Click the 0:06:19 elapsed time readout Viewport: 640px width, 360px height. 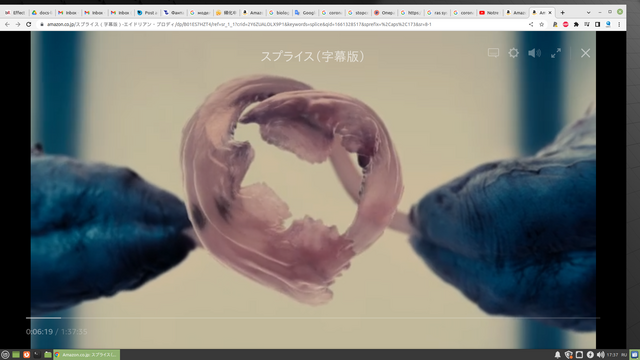point(39,332)
